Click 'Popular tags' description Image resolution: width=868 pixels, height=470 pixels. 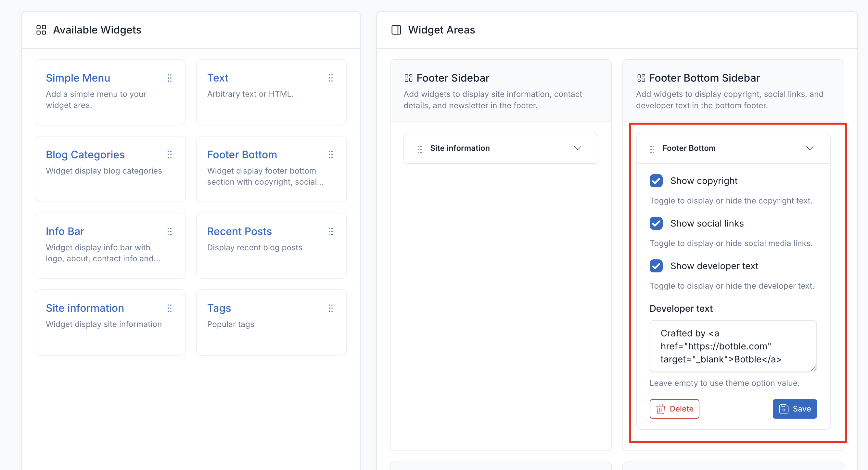[x=230, y=324]
